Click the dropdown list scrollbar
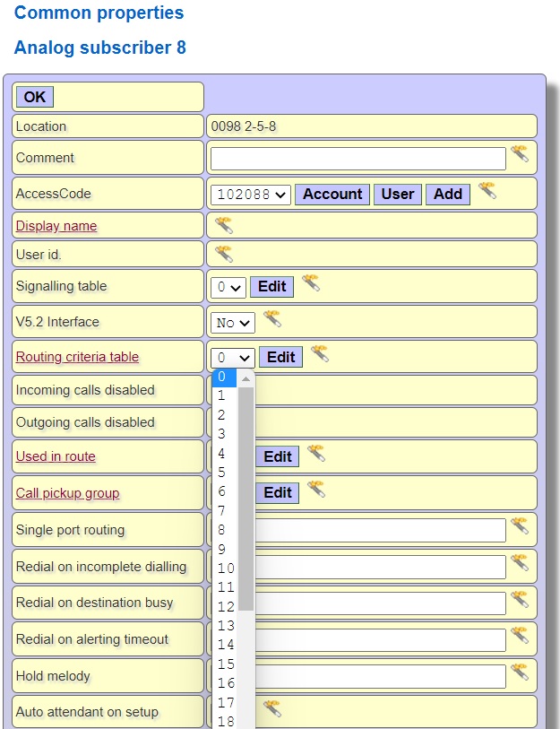Screen dimensions: 560x729 246,493
